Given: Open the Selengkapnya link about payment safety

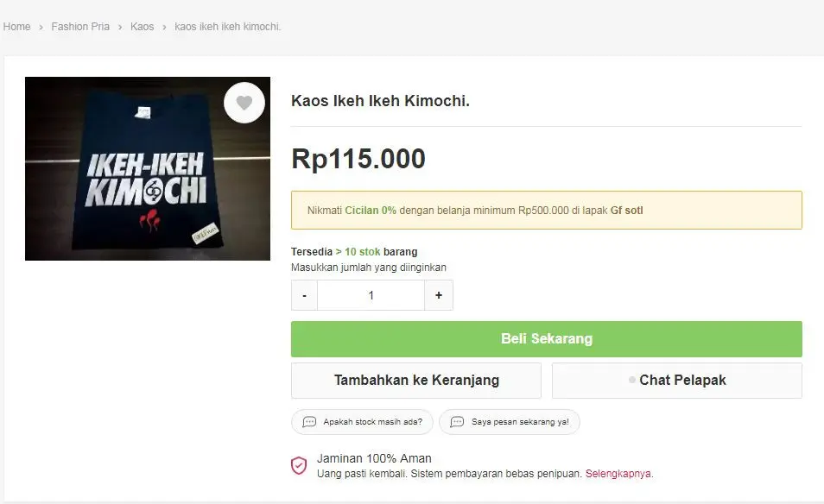Looking at the screenshot, I should [x=618, y=474].
